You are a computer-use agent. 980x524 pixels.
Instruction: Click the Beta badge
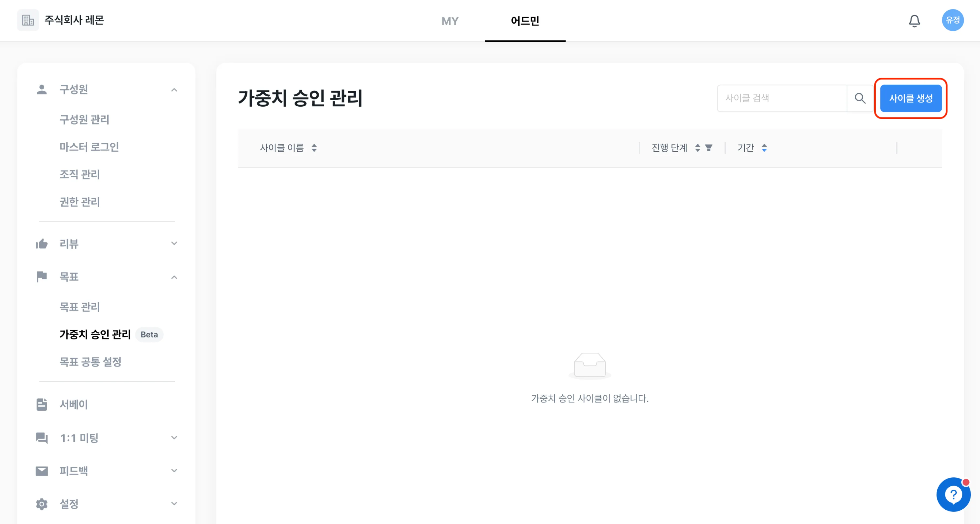point(149,335)
